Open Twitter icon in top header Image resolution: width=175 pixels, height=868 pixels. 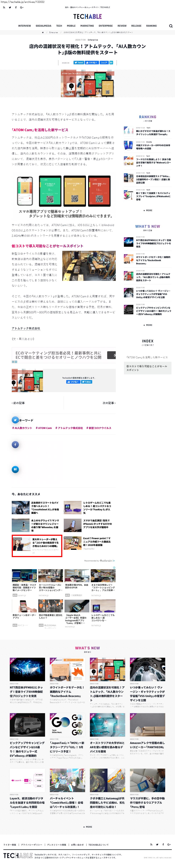coord(10,7)
